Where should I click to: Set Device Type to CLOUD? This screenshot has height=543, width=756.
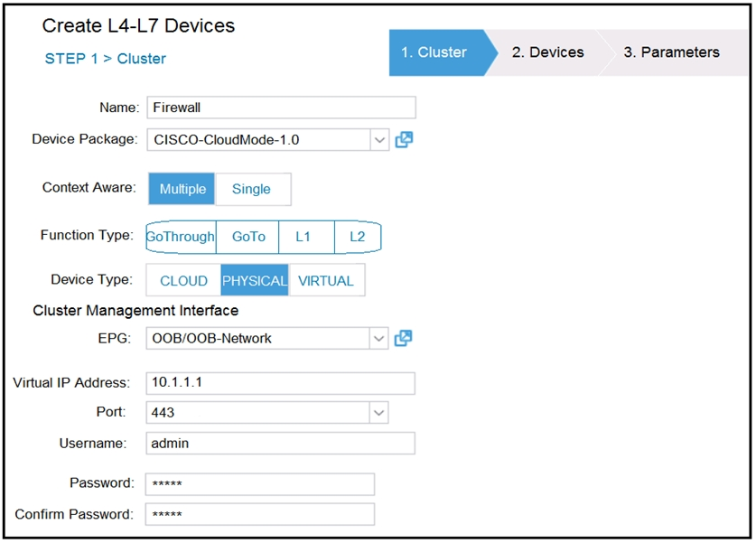click(x=183, y=281)
